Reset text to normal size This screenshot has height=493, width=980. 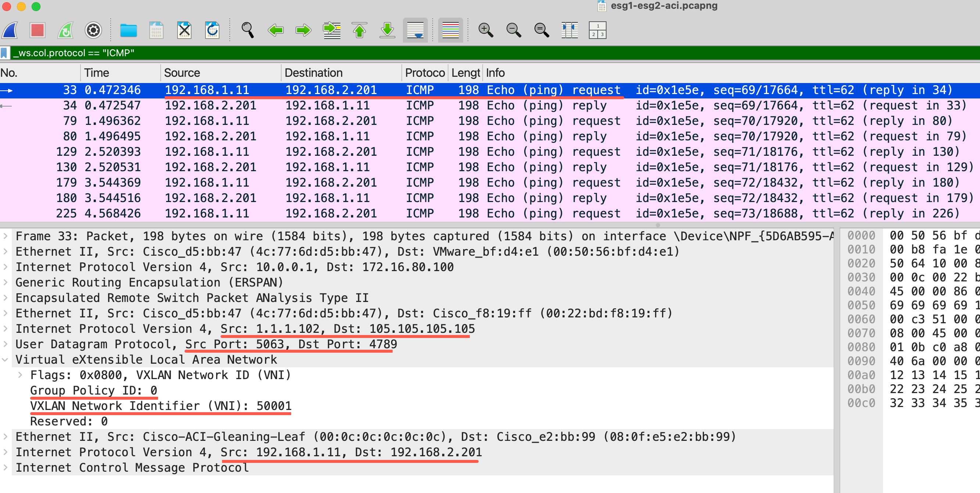click(541, 30)
